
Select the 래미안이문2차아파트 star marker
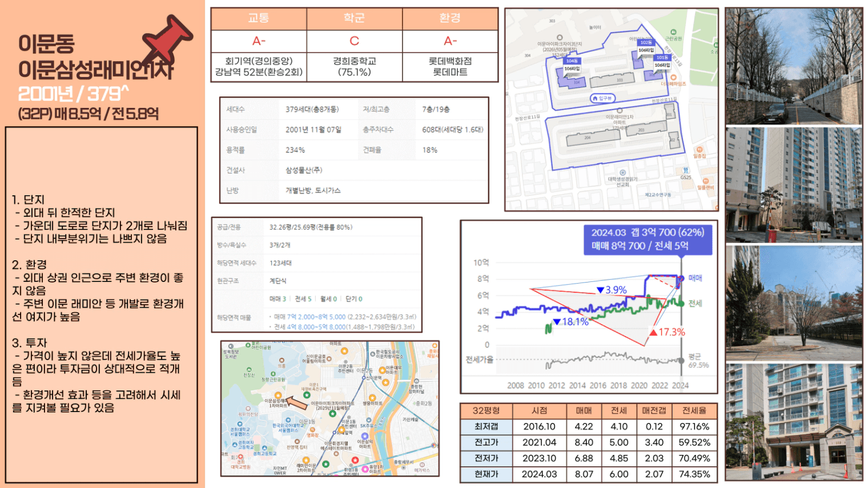click(x=306, y=460)
